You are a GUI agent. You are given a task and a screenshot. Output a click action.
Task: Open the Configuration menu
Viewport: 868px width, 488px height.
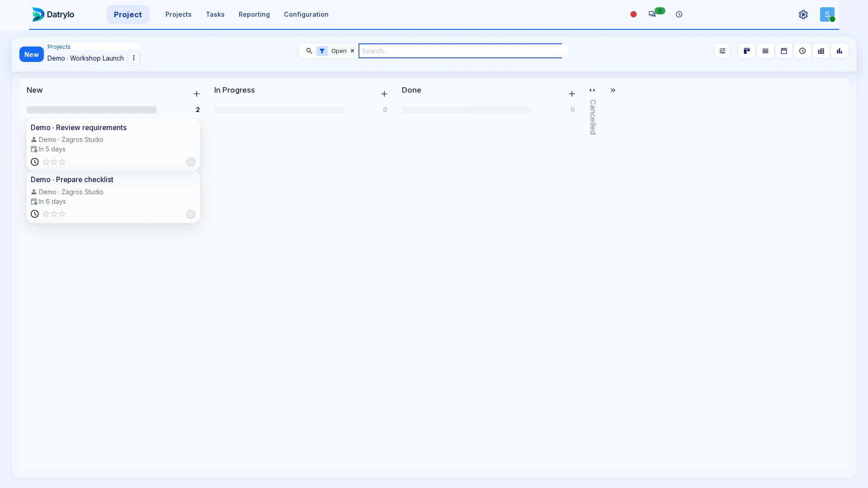coord(306,14)
